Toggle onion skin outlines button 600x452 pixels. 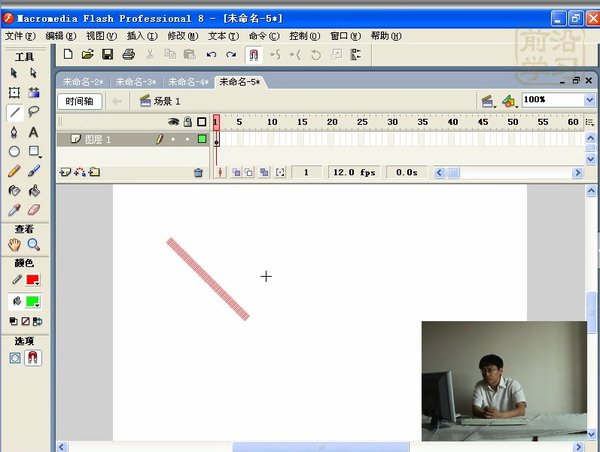[249, 173]
